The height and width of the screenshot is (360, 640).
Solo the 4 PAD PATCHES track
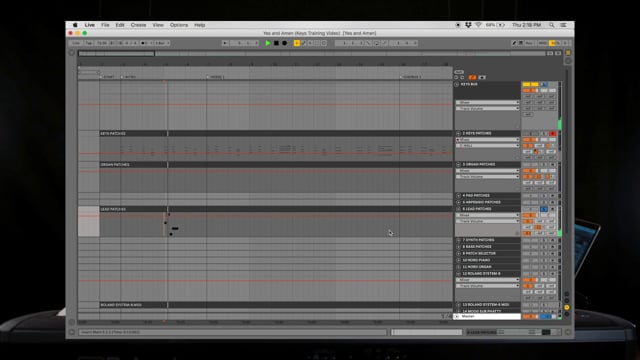coord(544,196)
